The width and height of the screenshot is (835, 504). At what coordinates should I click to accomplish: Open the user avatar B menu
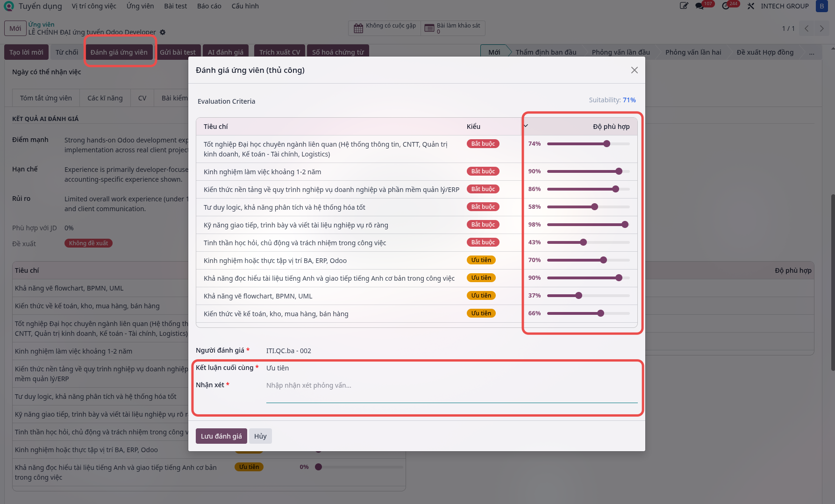coord(822,6)
